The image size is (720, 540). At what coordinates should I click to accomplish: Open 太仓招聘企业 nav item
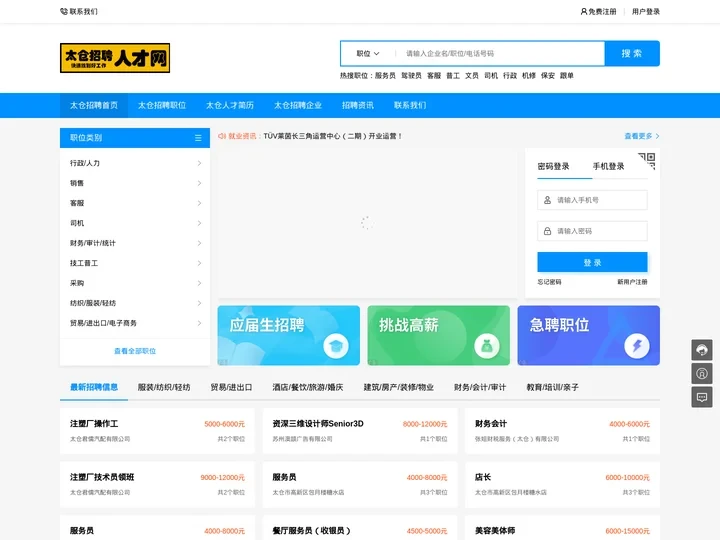[x=298, y=105]
